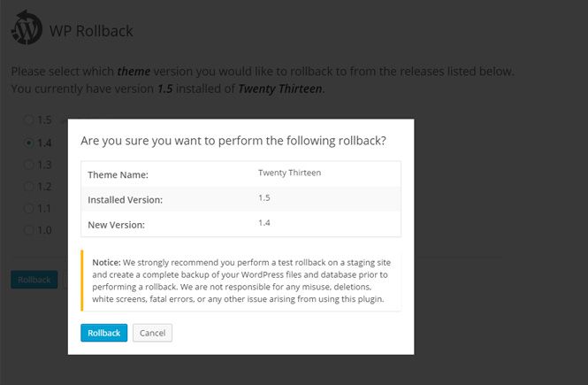Choose the 1.2 version radio option

tap(28, 187)
